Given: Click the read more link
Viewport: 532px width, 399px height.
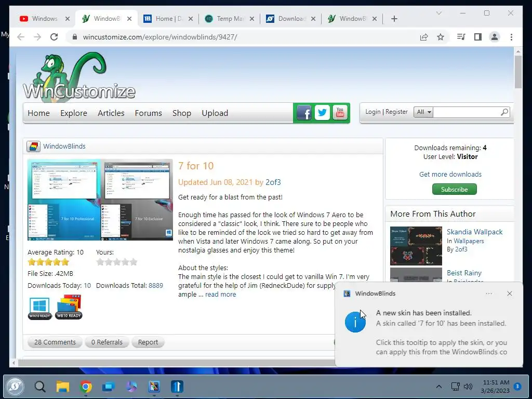Looking at the screenshot, I should 220,294.
